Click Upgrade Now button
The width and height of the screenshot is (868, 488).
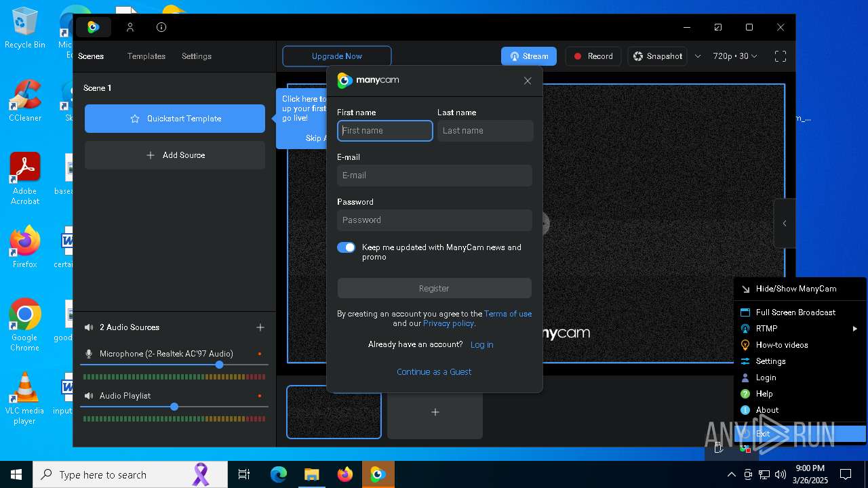click(x=337, y=56)
